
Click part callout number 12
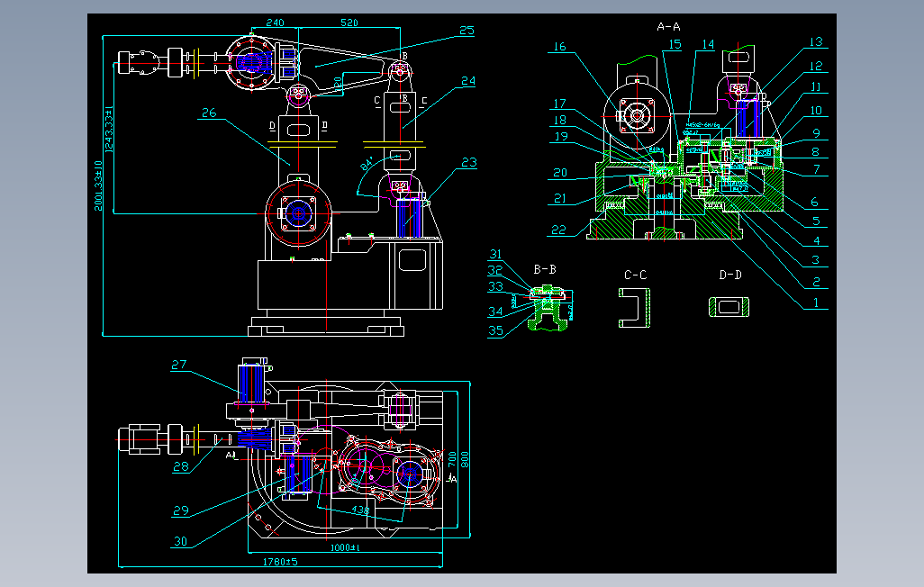tap(816, 66)
